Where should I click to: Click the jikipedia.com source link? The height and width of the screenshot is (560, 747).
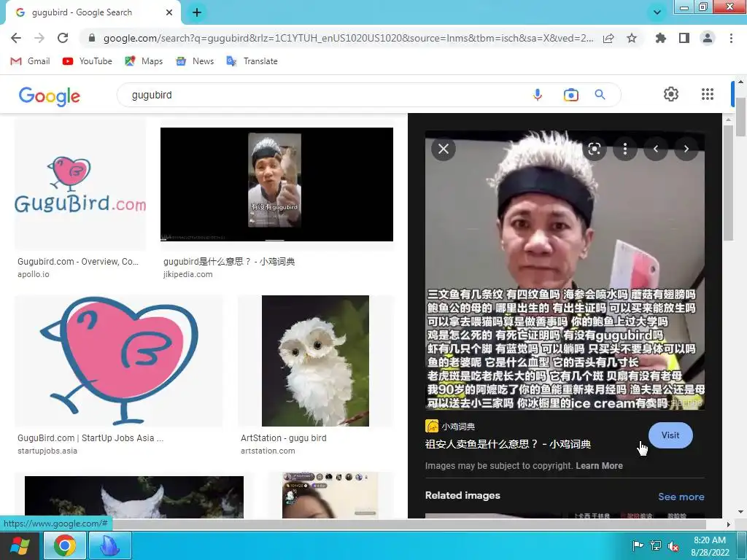click(187, 274)
